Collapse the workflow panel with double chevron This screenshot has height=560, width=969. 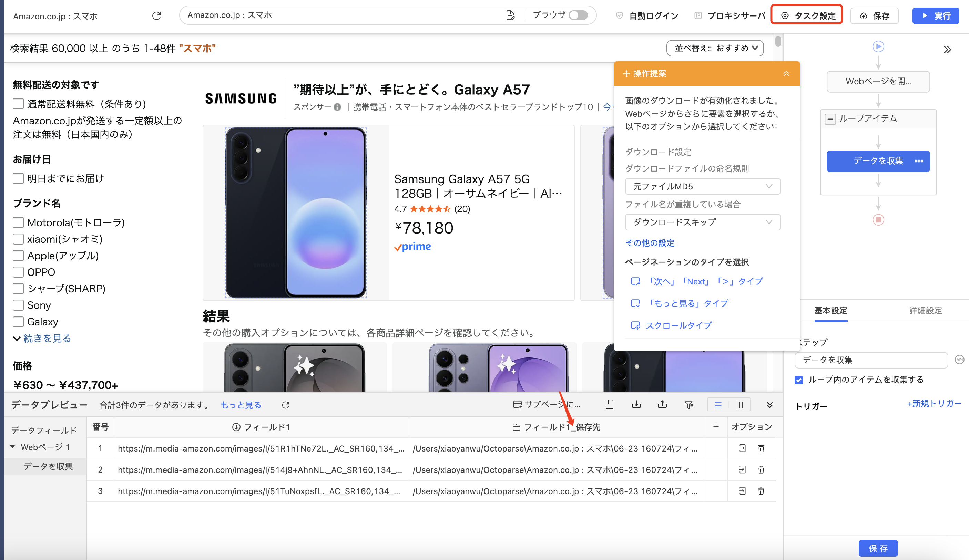948,50
